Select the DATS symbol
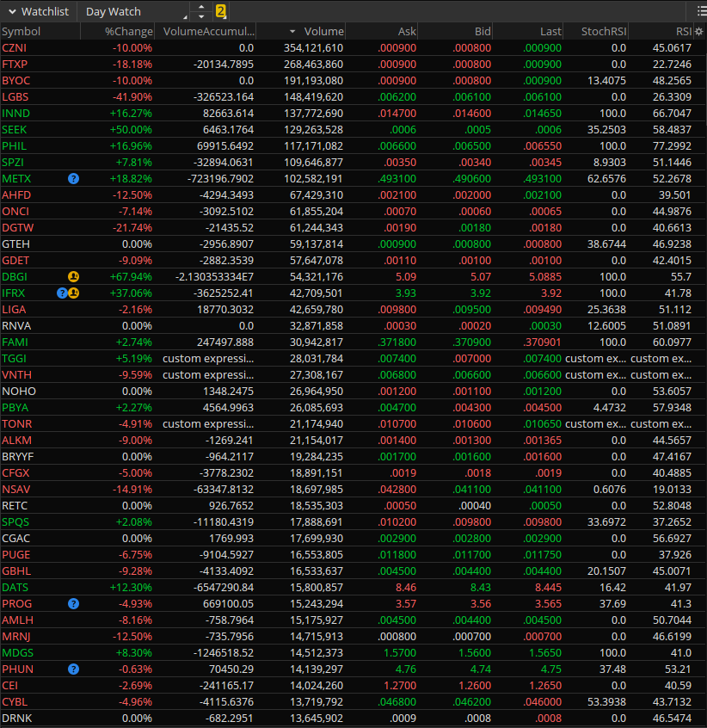 pos(15,588)
